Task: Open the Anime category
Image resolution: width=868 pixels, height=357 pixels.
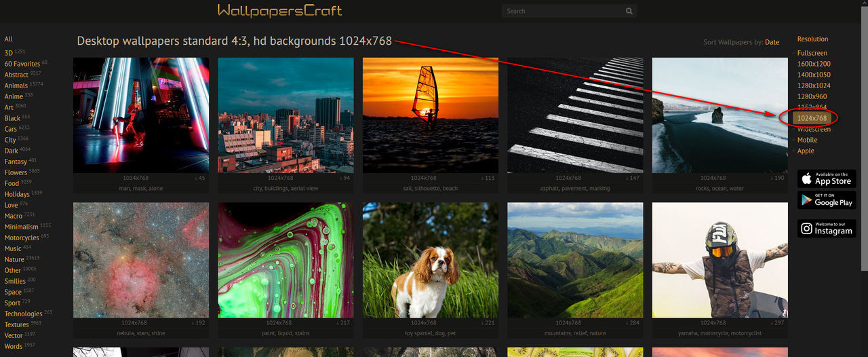Action: [14, 96]
